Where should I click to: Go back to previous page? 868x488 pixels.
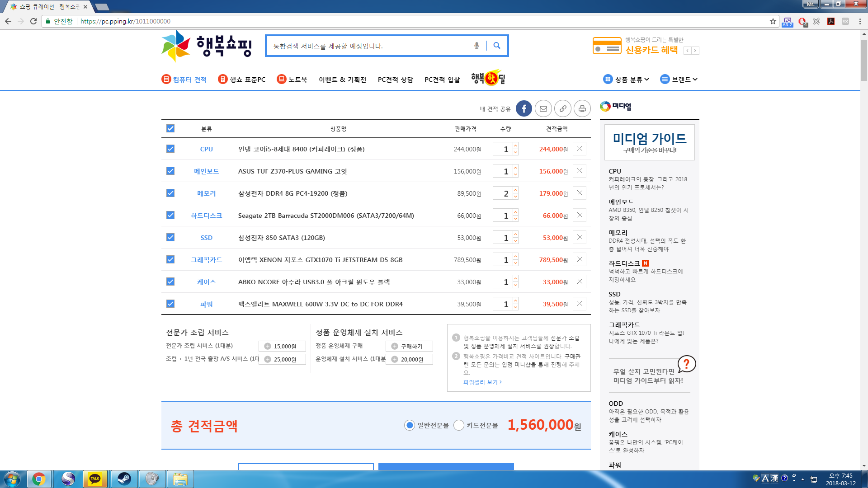[8, 21]
